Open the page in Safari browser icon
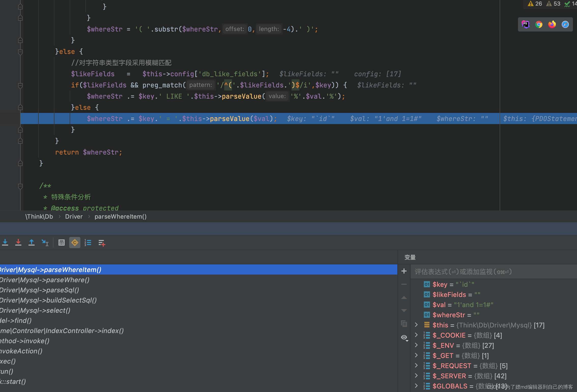577x392 pixels. 565,24
